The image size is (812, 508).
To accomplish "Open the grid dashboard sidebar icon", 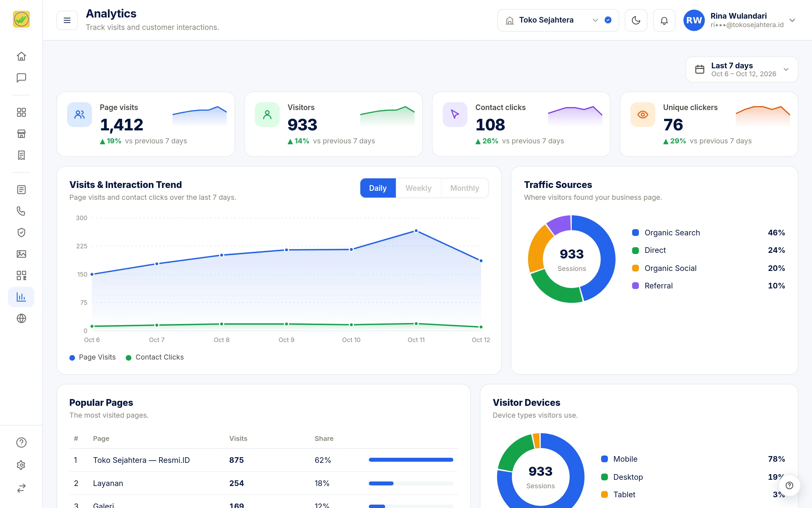I will click(x=21, y=112).
